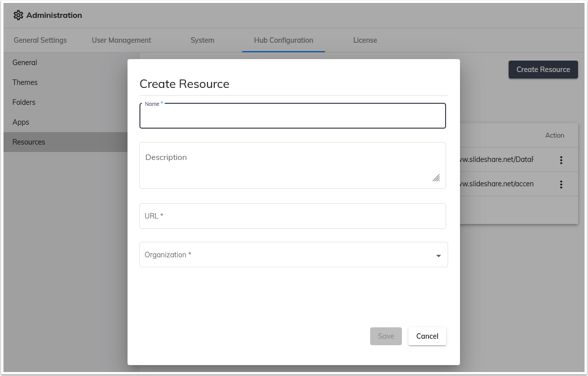Cancel the Create Resource dialog
The width and height of the screenshot is (588, 376).
[427, 336]
